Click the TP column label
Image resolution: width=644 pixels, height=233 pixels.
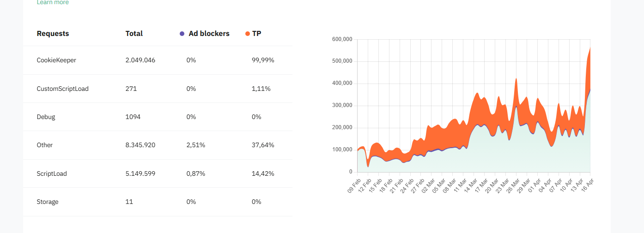click(x=257, y=34)
